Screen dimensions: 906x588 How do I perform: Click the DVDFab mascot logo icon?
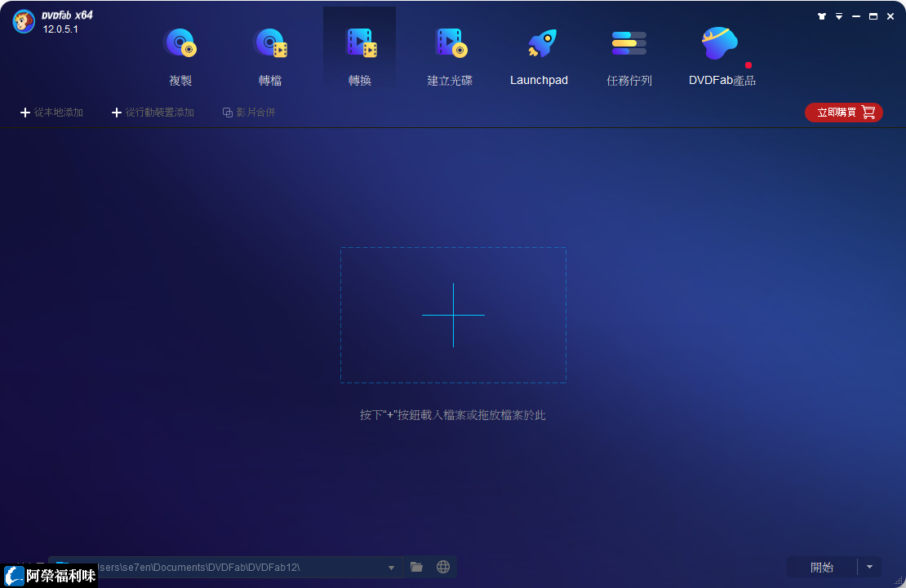tap(24, 22)
